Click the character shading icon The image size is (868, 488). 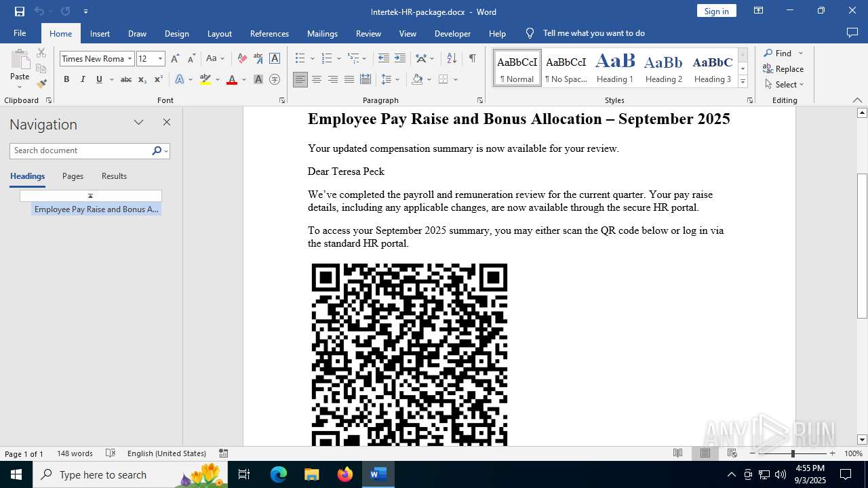point(258,79)
